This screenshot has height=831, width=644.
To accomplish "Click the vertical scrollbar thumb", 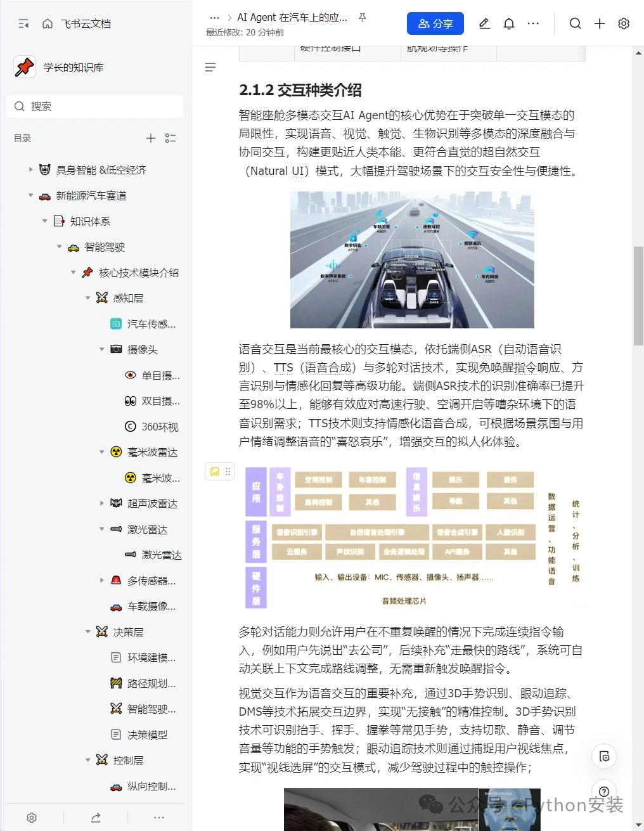I will pyautogui.click(x=638, y=295).
